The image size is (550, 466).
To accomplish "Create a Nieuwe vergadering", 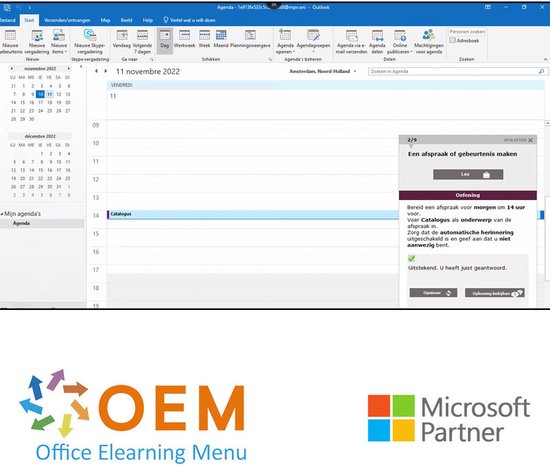I will 36,42.
